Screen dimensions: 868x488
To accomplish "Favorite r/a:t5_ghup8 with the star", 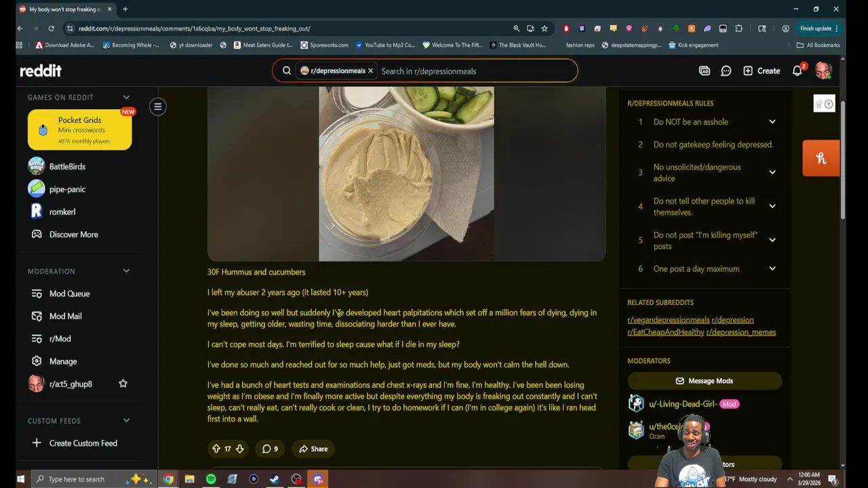I will [123, 384].
